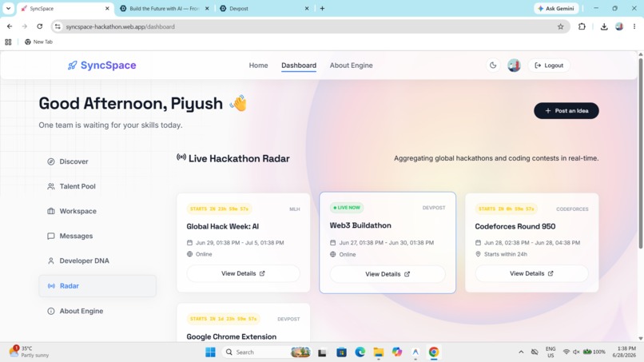Click the LIVE NOW badge
The width and height of the screenshot is (644, 362).
point(347,208)
